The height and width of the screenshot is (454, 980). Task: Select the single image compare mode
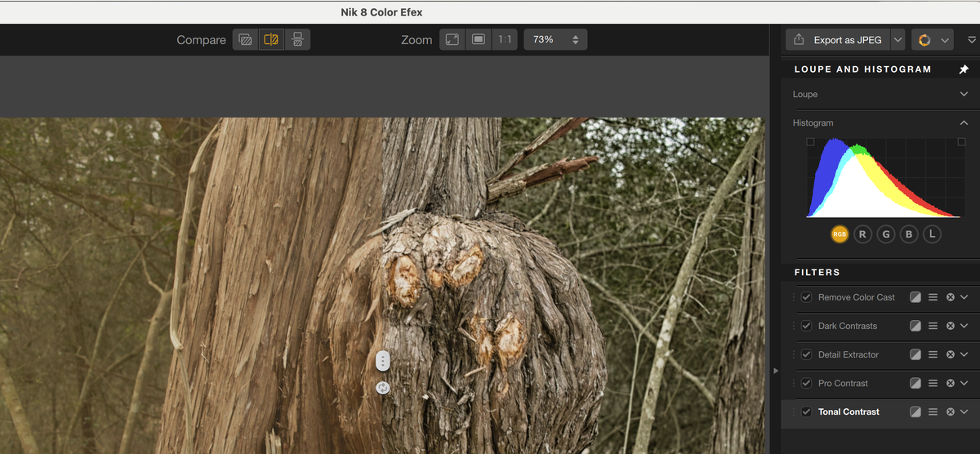tap(244, 39)
